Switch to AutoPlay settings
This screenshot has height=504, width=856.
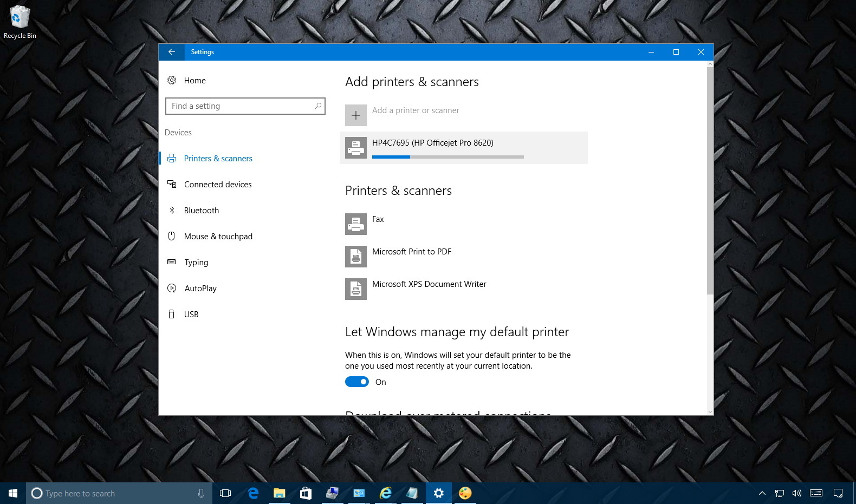coord(200,289)
